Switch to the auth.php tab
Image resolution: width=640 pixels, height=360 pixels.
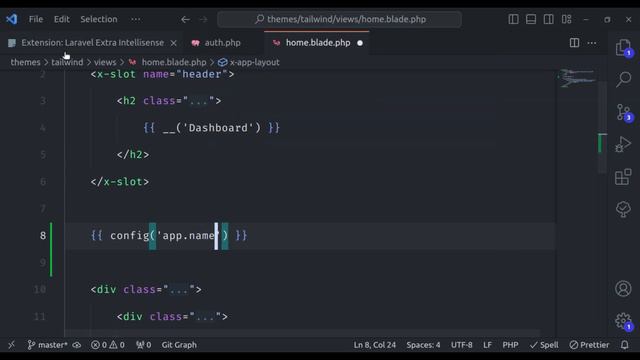222,42
